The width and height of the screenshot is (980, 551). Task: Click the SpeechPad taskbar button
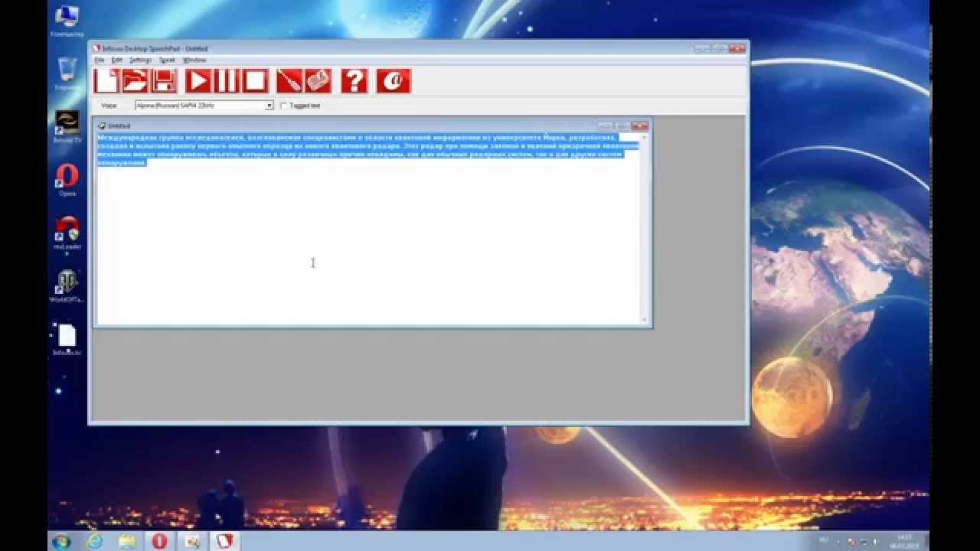(x=224, y=541)
